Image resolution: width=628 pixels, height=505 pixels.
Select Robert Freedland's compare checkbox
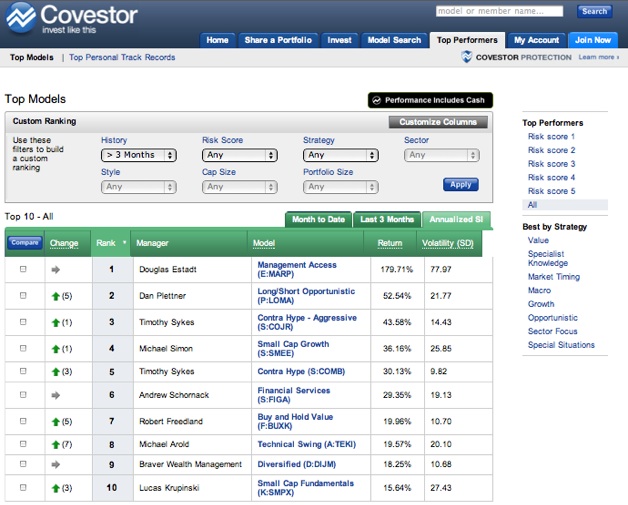pos(23,421)
